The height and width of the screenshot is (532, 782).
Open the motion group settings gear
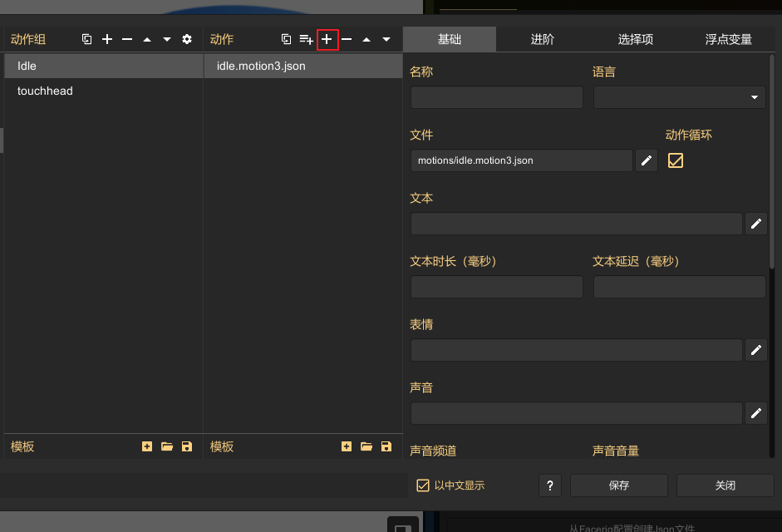(187, 39)
